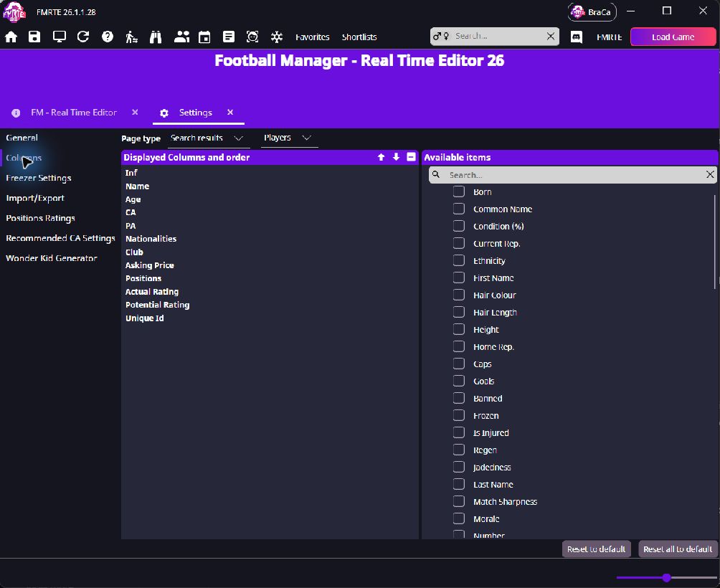The width and height of the screenshot is (720, 588).
Task: Switch to FM - Real Time Editor tab
Action: [x=74, y=113]
